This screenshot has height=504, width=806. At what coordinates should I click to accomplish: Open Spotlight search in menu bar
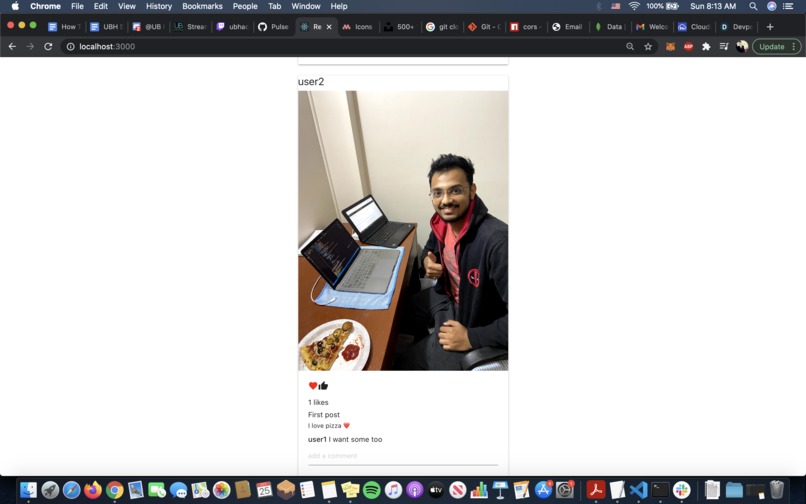click(x=753, y=6)
